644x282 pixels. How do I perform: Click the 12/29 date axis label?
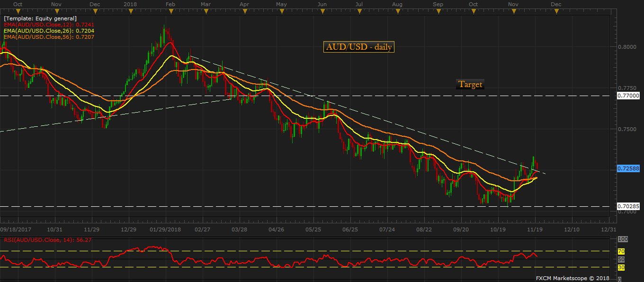(129, 229)
